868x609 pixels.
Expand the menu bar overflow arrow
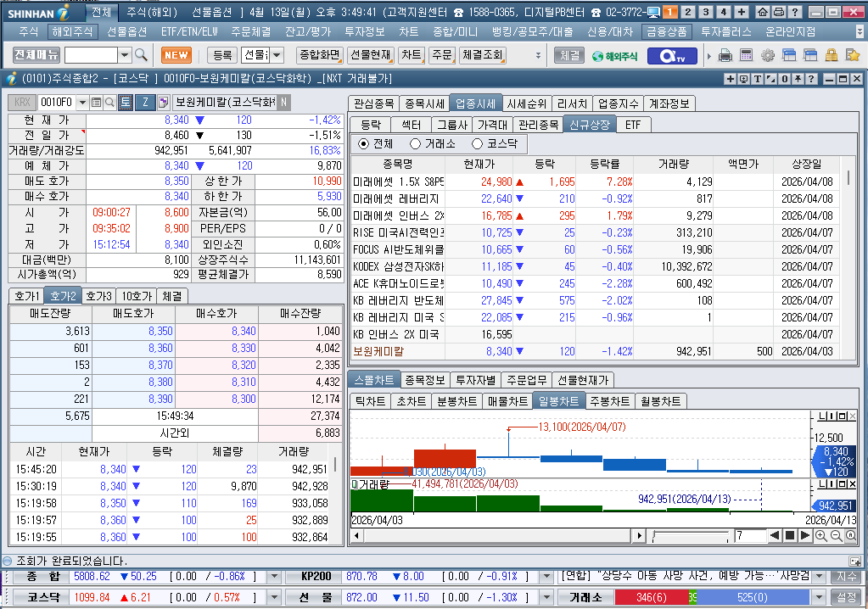(x=860, y=31)
